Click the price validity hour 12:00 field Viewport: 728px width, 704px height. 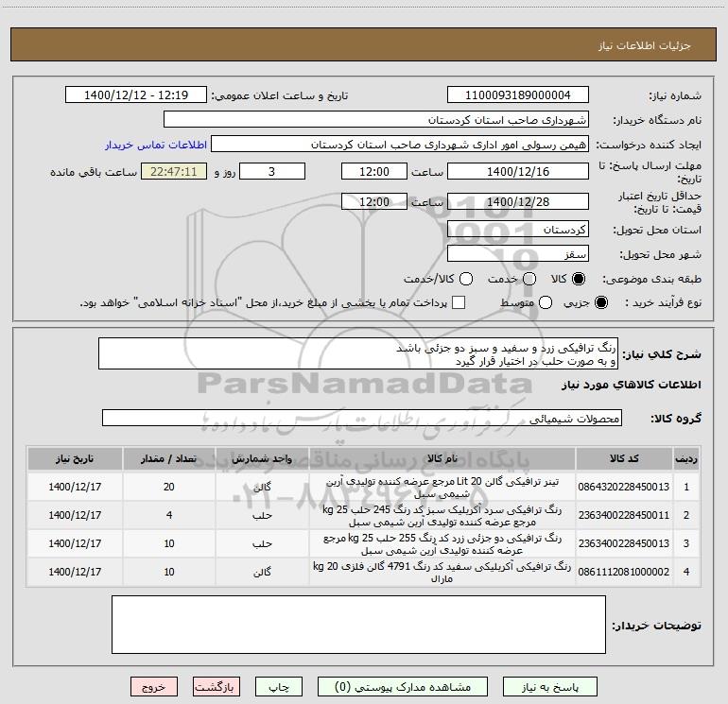point(374,201)
